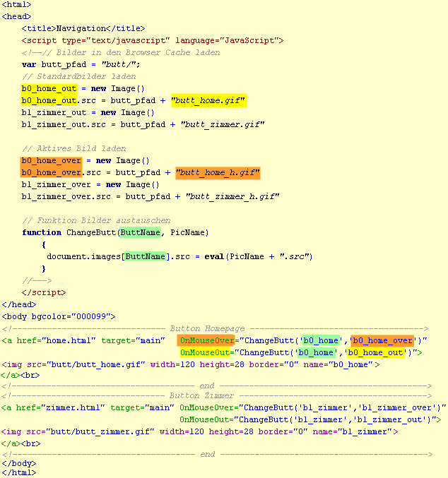Click the "Button Zimmer" comment label
Image resolution: width=448 pixels, height=478 pixels.
pos(201,395)
